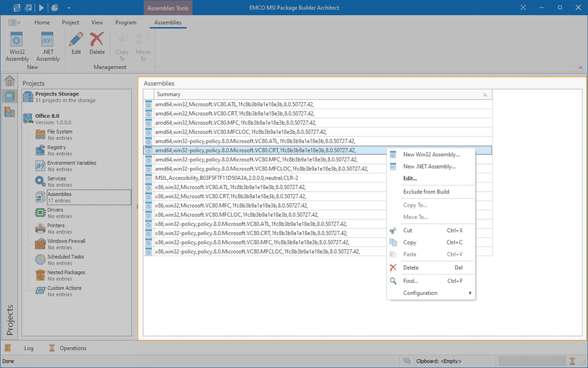The image size is (588, 368).
Task: Choose New Win32 Assembly... in context menu
Action: 431,154
